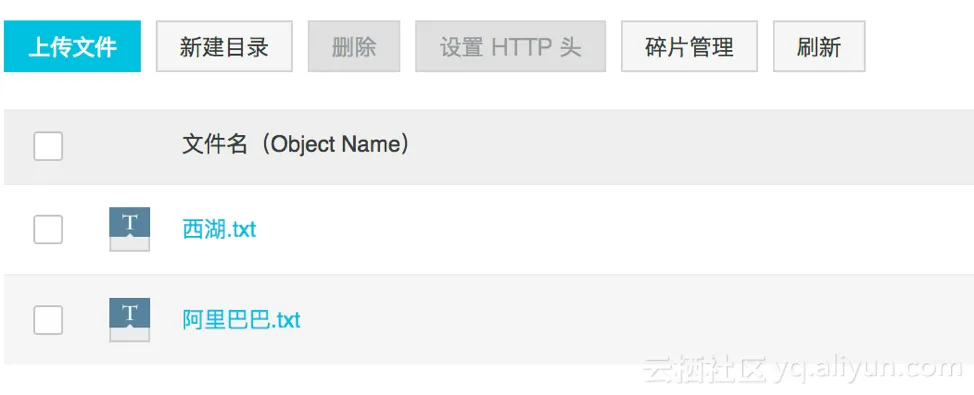Click the yq.aliyun.com watermark text

[x=869, y=369]
